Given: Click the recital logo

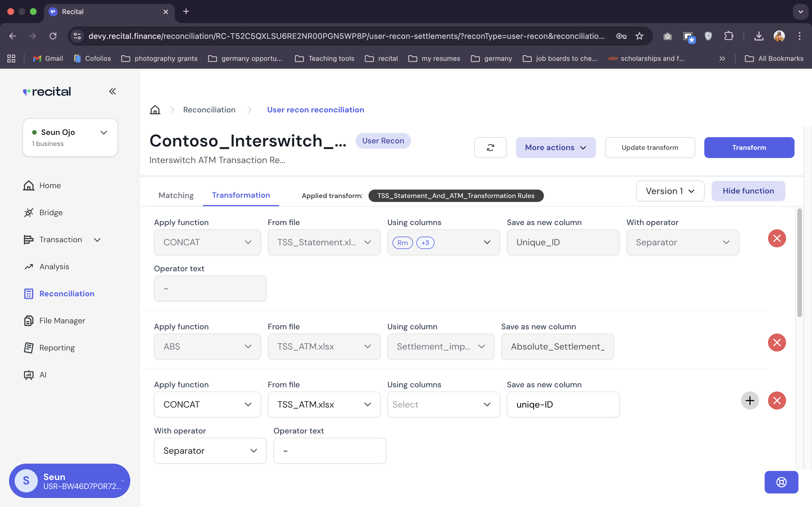Looking at the screenshot, I should [x=47, y=91].
